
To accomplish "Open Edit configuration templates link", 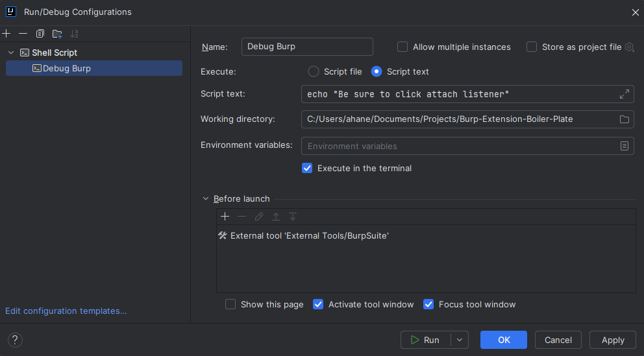I will pyautogui.click(x=66, y=311).
